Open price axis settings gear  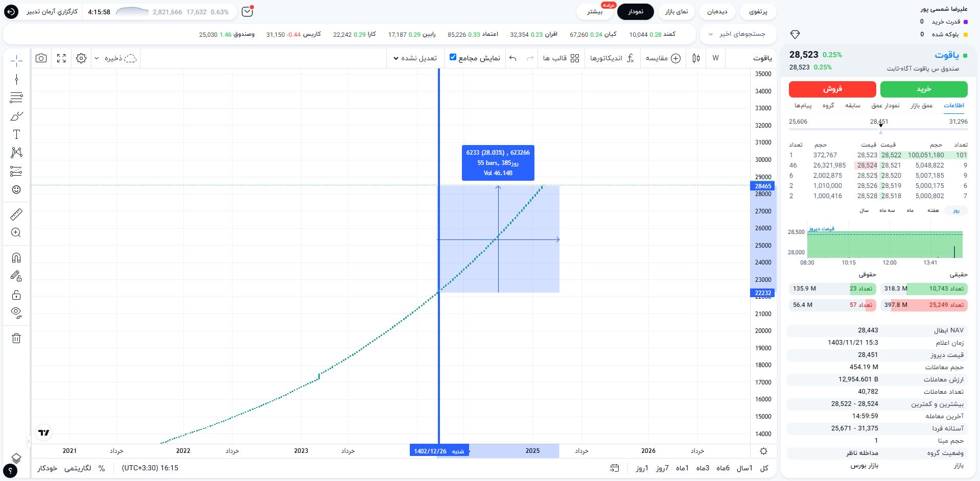point(763,451)
